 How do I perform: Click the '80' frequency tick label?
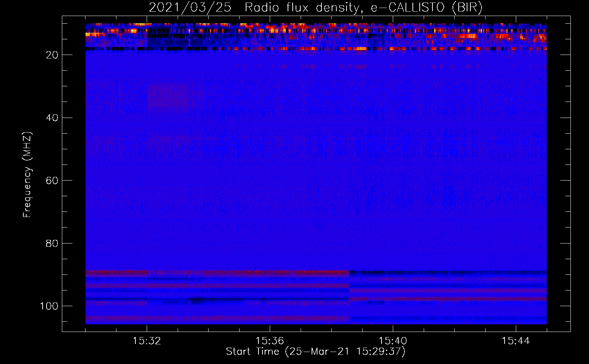point(52,244)
